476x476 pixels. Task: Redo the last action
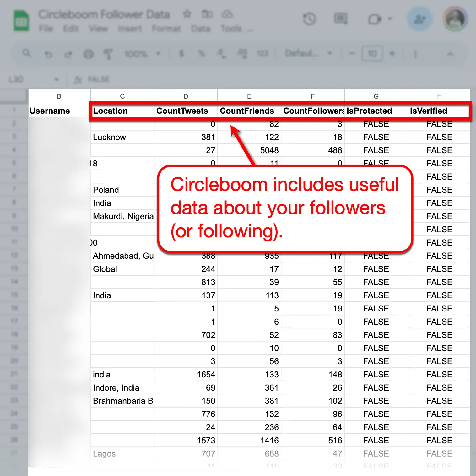pyautogui.click(x=68, y=54)
